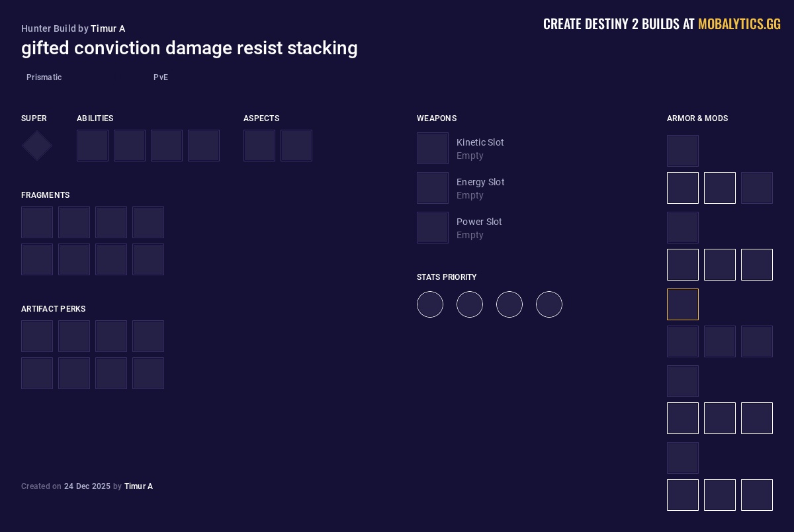The width and height of the screenshot is (794, 532).
Task: Click the topmost Armor & Mods slot
Action: [x=683, y=151]
